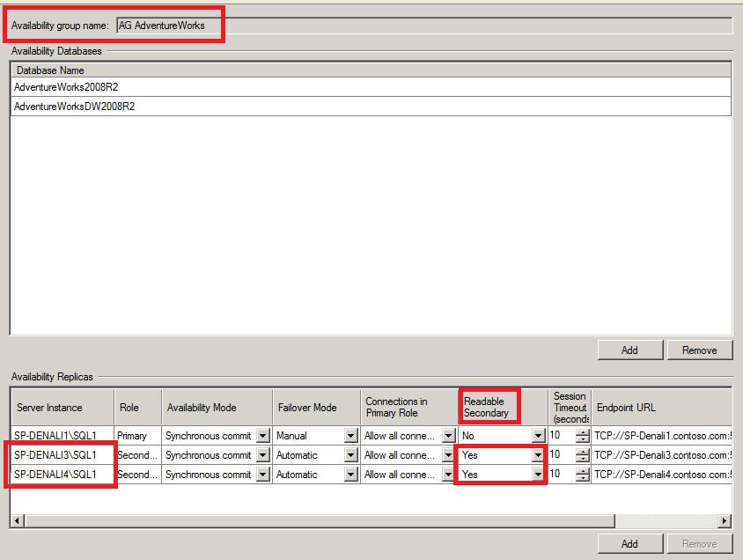Open Failover Mode dropdown for SP-DENALI1\SQL1
The height and width of the screenshot is (560, 743).
pyautogui.click(x=350, y=435)
